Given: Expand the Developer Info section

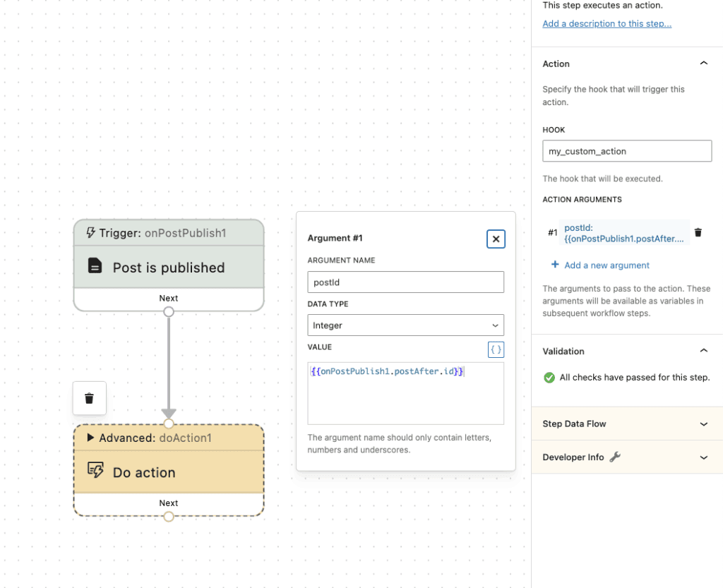Looking at the screenshot, I should (x=703, y=457).
